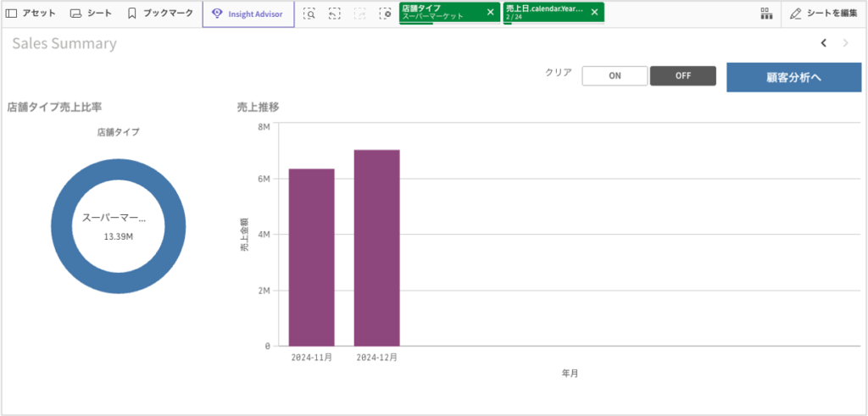Open the アセット assets panel
Image resolution: width=868 pixels, height=416 pixels.
pos(31,14)
